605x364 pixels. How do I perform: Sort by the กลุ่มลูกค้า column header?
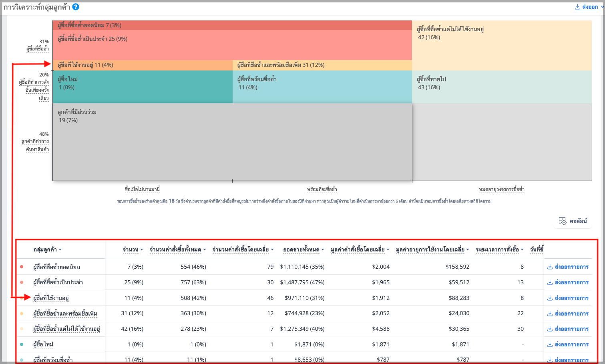point(47,249)
